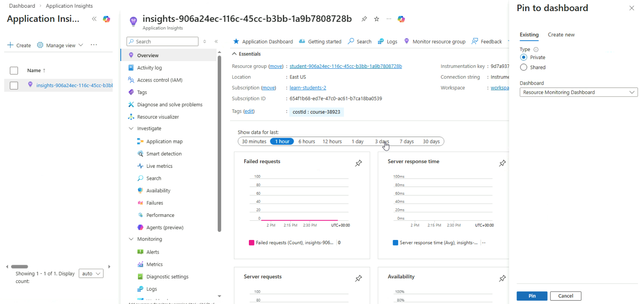644x304 pixels.
Task: Check the insights resource row checkbox
Action: (14, 85)
